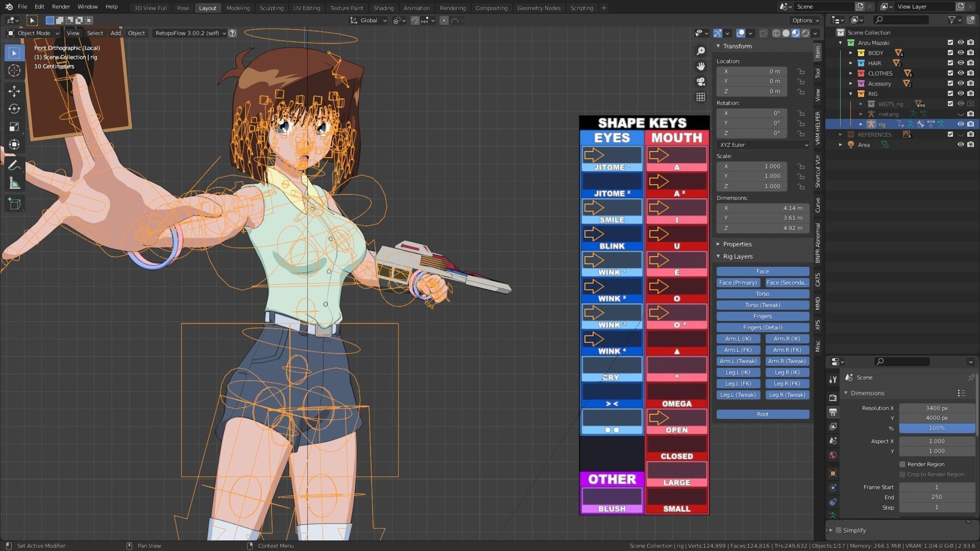Screen dimensions: 980x551
Task: Select the Move tool in the toolbar
Action: coord(14,91)
